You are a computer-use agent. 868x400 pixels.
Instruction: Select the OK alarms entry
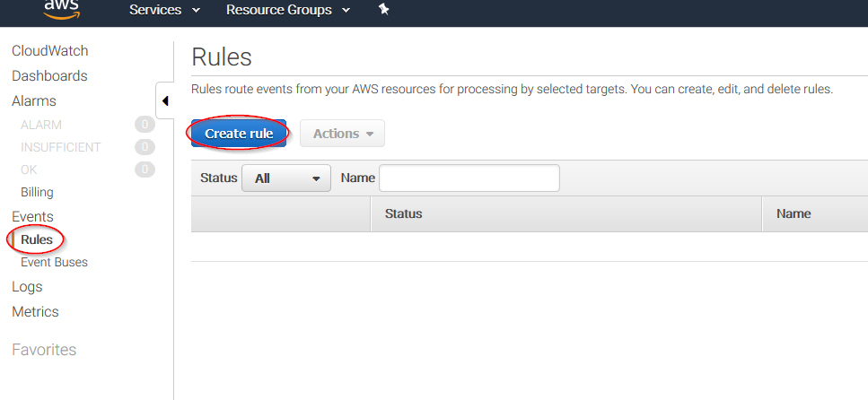coord(30,170)
